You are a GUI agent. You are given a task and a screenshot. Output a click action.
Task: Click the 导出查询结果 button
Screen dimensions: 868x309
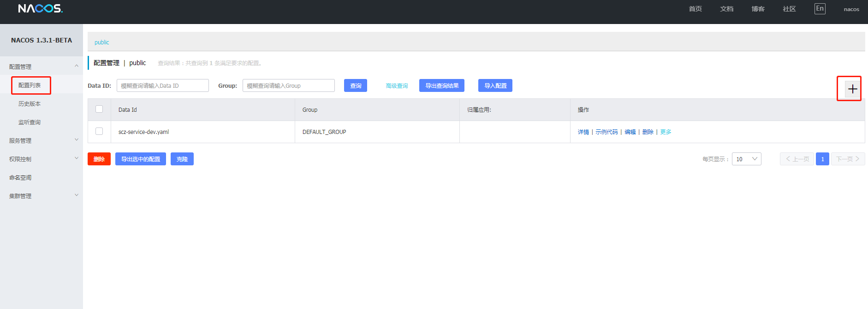[442, 85]
